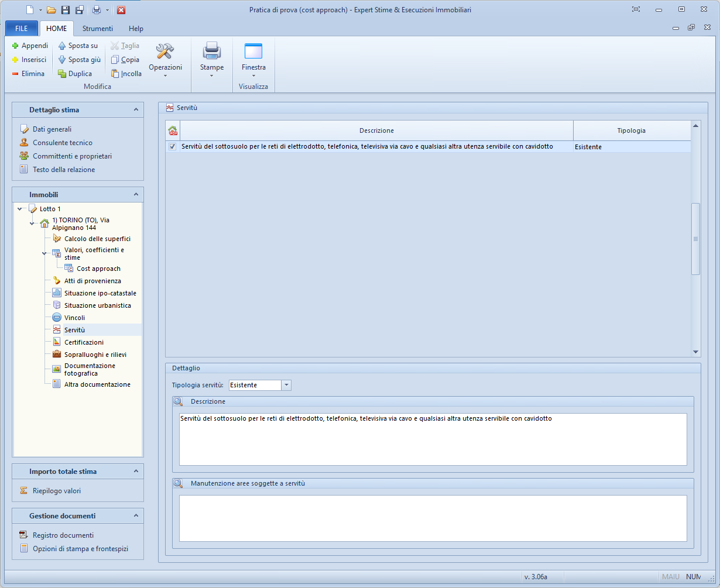The image size is (720, 588).
Task: Open the Finestra dropdown in ribbon
Action: (253, 60)
